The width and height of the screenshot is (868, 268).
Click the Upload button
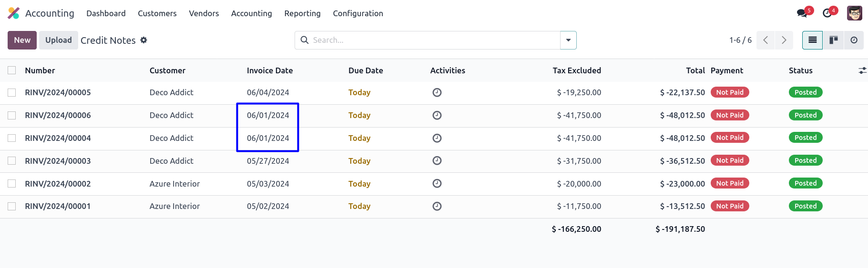click(58, 40)
